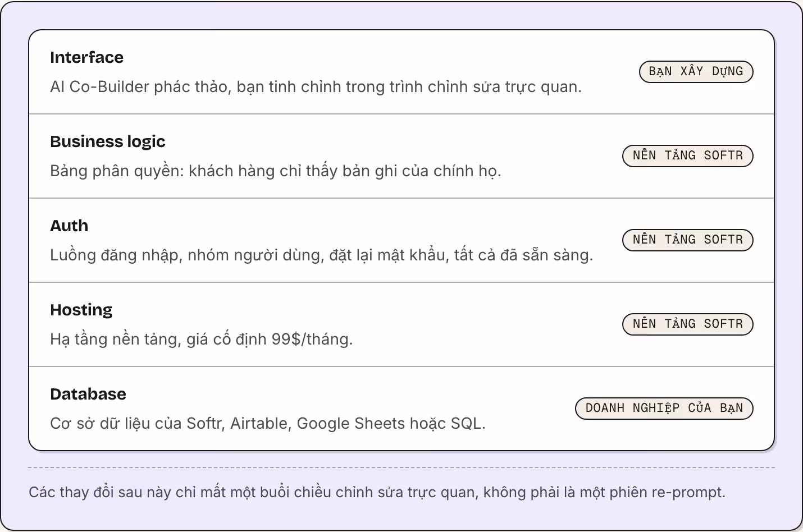Click the 'DOANH NGHIỆP CỦA BẠN' badge
The width and height of the screenshot is (803, 532).
click(664, 409)
